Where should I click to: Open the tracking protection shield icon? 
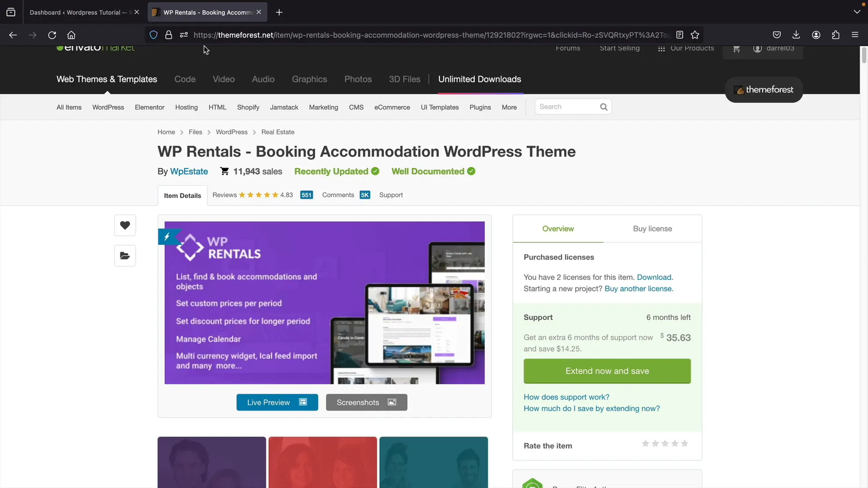click(x=154, y=35)
